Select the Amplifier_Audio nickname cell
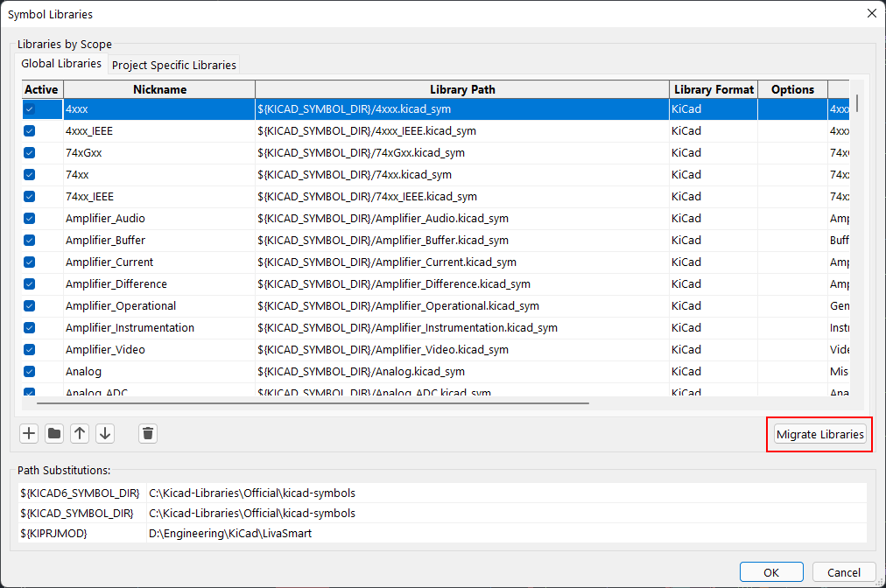This screenshot has height=588, width=886. (x=159, y=219)
